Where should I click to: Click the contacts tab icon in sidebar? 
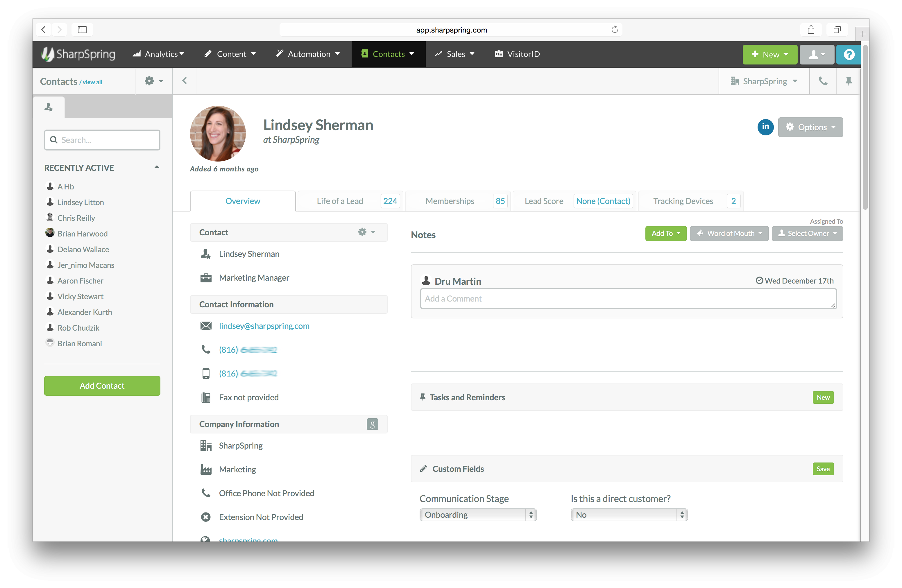[49, 107]
